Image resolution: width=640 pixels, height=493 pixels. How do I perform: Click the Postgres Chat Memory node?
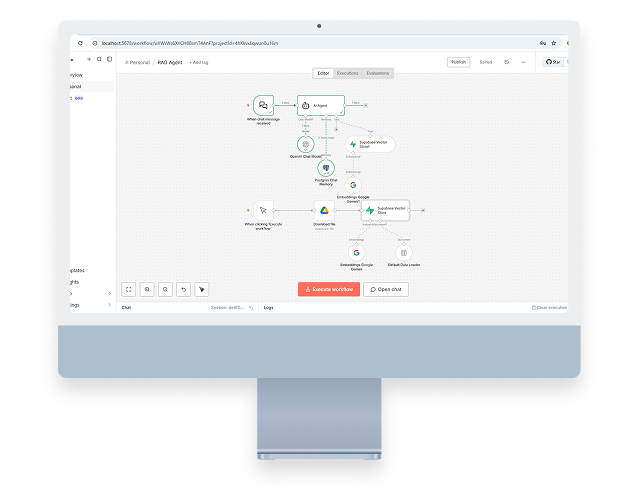click(x=326, y=168)
